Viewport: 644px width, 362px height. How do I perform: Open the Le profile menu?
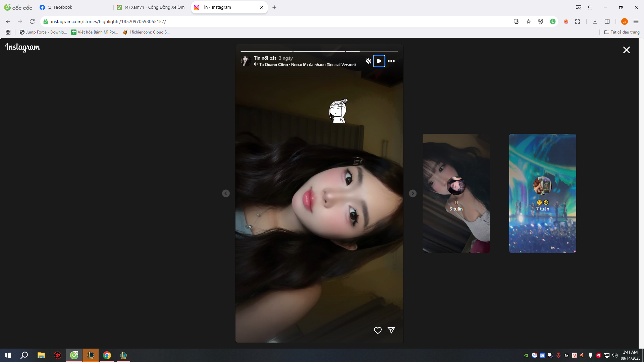click(x=625, y=21)
